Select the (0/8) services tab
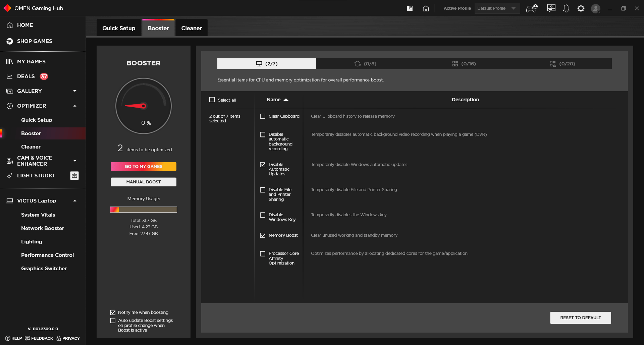644x345 pixels. coord(365,64)
